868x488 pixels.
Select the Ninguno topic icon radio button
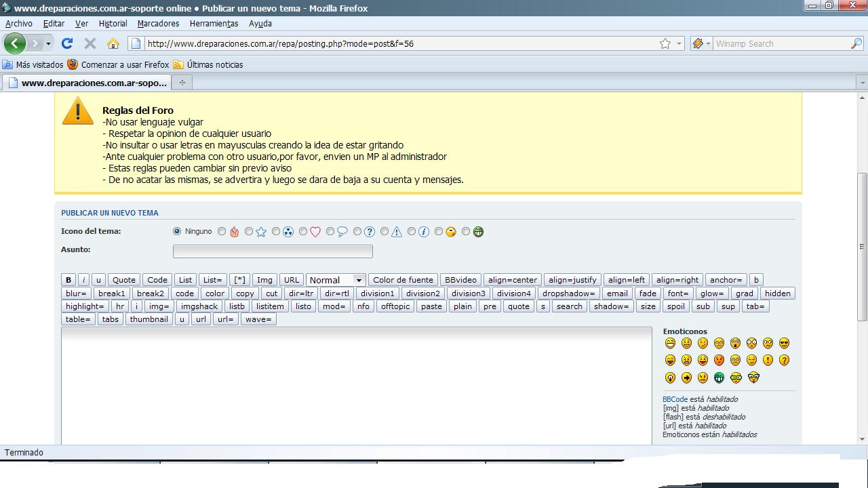tap(177, 231)
